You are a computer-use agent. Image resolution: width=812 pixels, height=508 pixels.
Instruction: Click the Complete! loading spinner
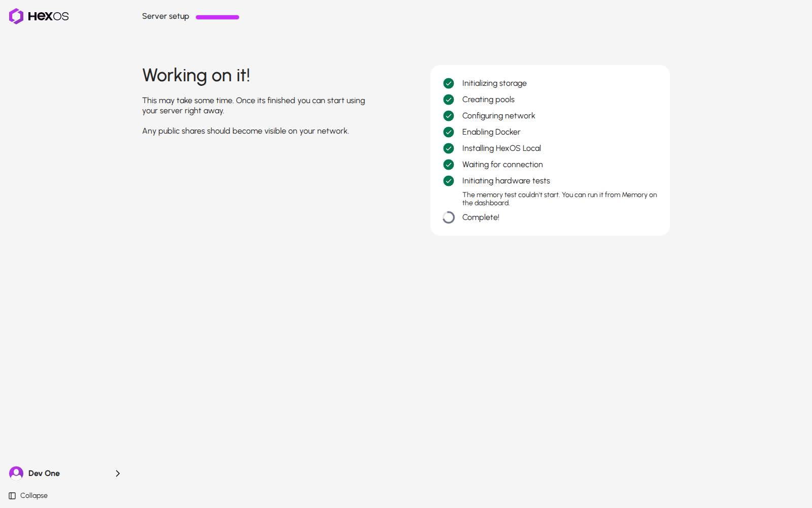click(449, 217)
